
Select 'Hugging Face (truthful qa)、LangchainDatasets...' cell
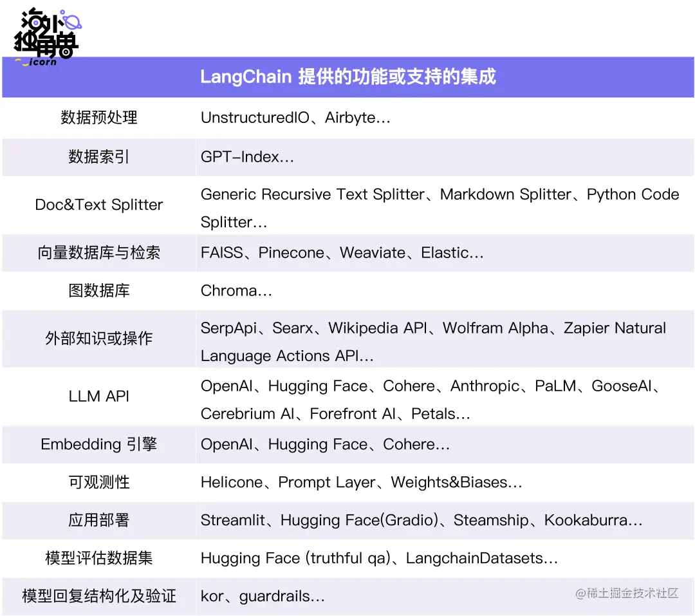coord(379,558)
